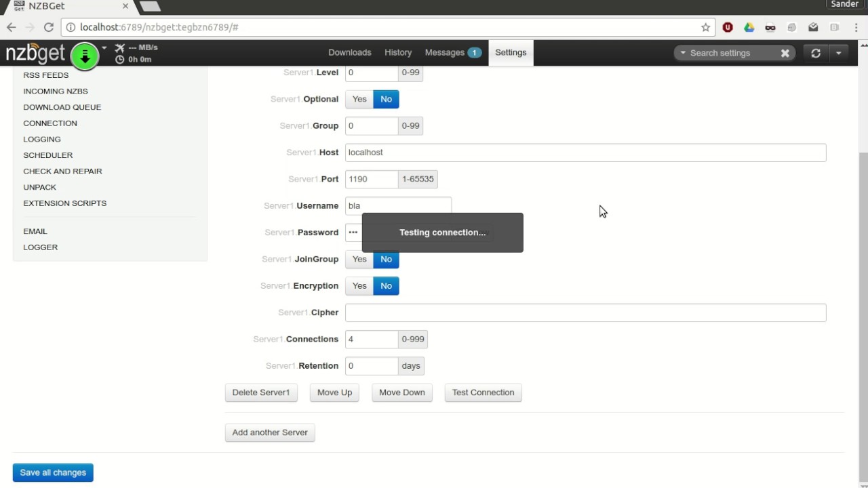Click the Server1.Host field containing localhost
The height and width of the screenshot is (488, 868).
[586, 152]
